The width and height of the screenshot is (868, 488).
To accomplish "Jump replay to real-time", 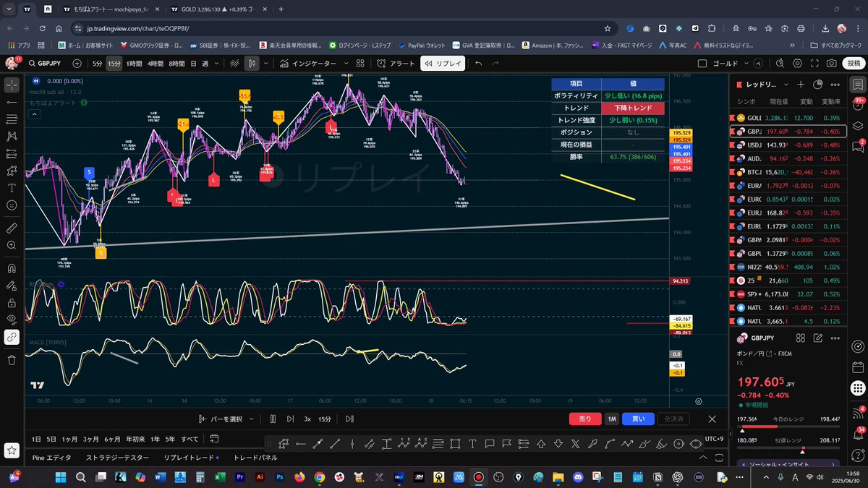I will (x=349, y=419).
